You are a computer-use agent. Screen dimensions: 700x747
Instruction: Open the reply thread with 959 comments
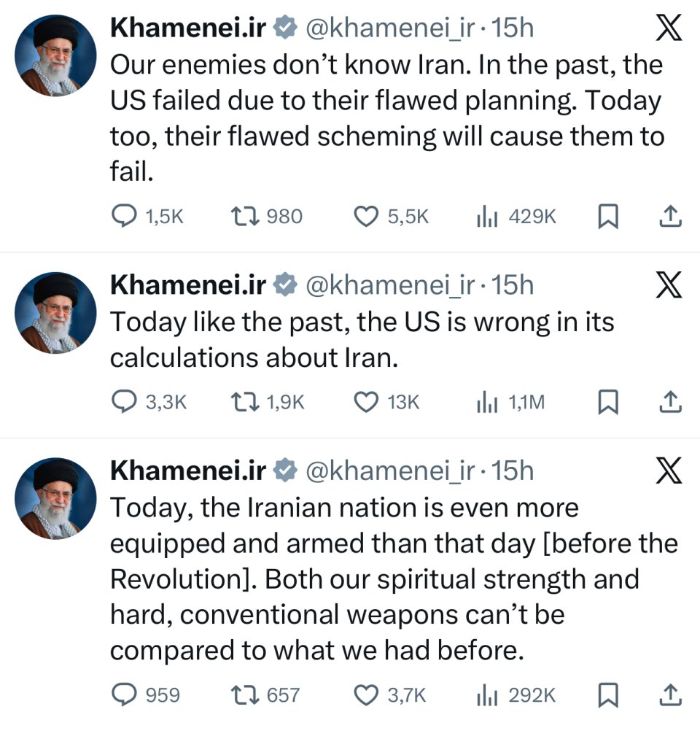[x=125, y=695]
